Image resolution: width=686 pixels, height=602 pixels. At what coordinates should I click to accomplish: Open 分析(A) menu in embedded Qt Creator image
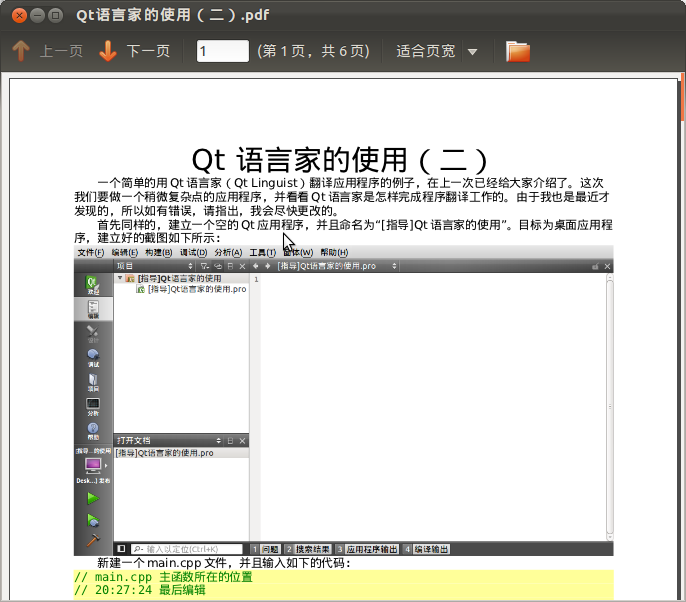228,252
